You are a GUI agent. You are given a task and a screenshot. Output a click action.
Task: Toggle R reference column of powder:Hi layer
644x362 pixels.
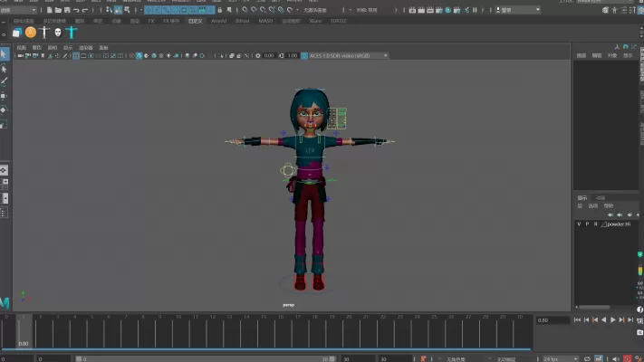[x=595, y=224]
